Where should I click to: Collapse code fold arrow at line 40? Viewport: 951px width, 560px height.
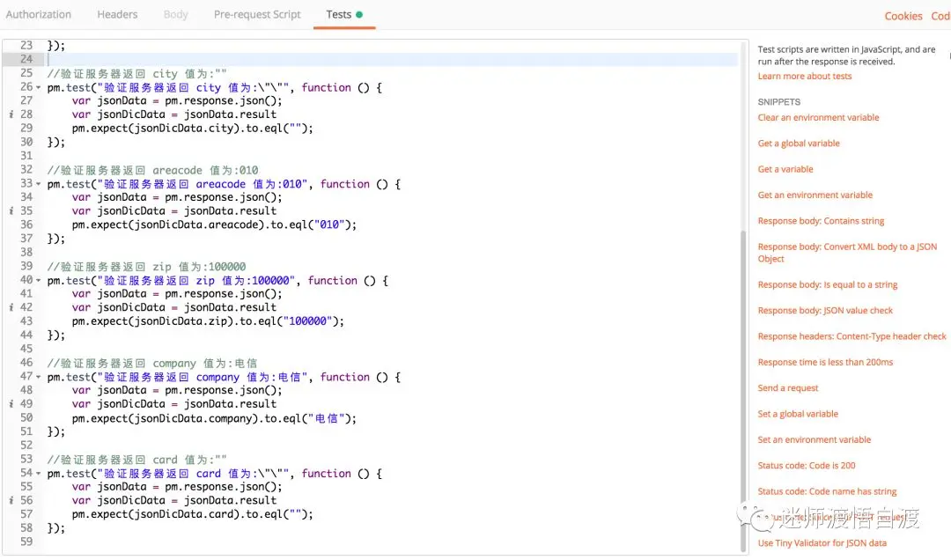38,281
